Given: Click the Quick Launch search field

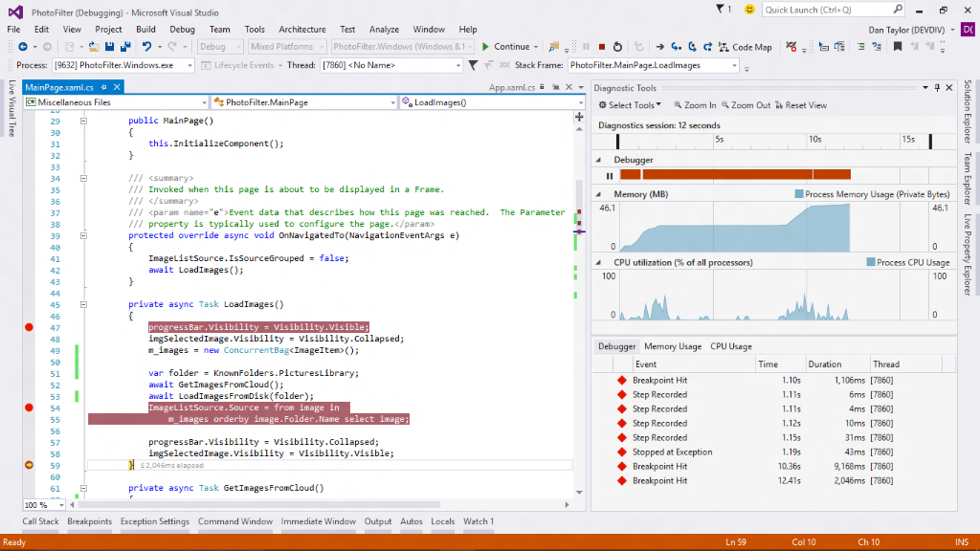Looking at the screenshot, I should click(x=834, y=10).
